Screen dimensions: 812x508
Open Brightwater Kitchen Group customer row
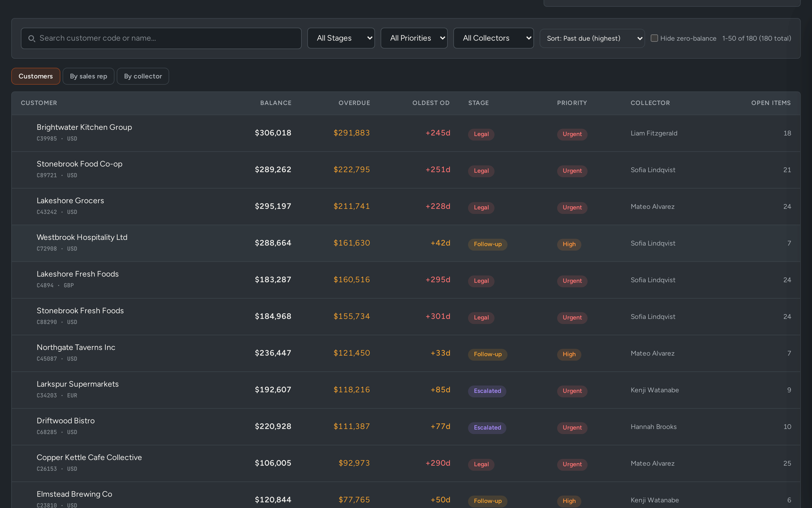(x=406, y=133)
